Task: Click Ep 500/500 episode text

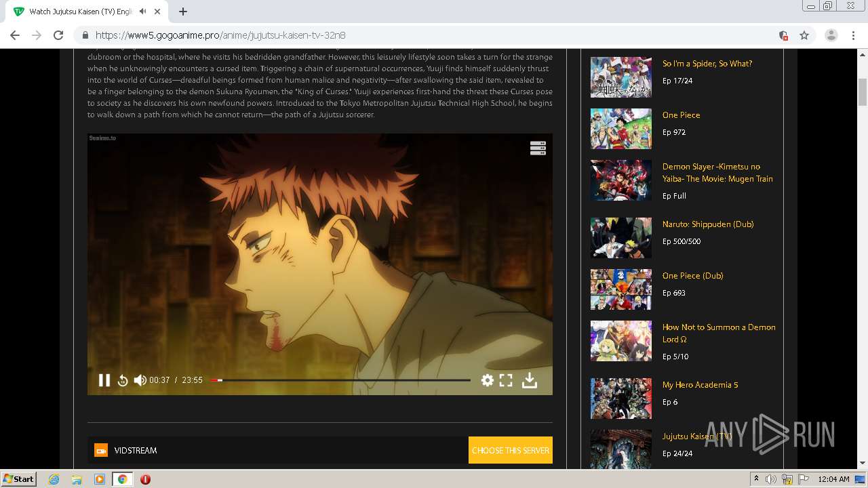Action: click(x=682, y=241)
